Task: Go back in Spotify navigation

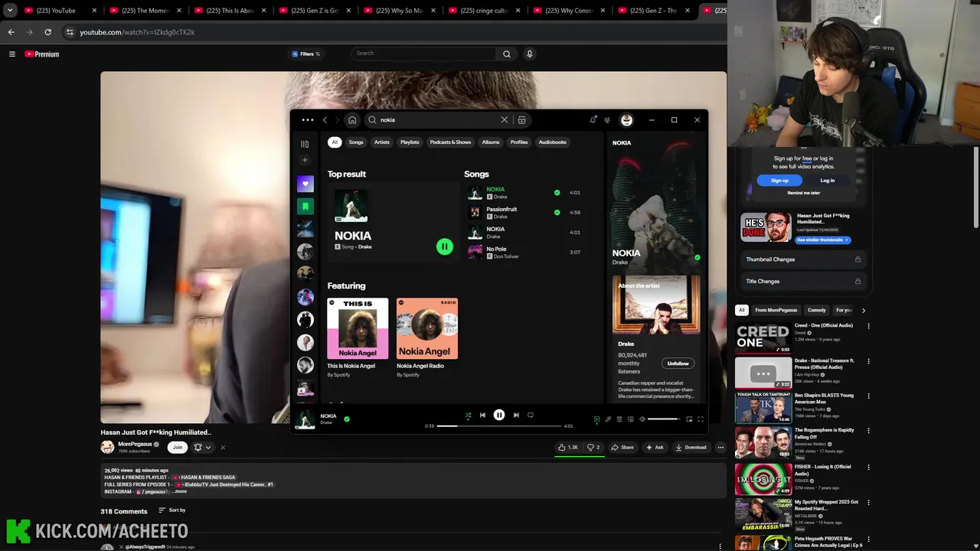Action: (x=325, y=120)
